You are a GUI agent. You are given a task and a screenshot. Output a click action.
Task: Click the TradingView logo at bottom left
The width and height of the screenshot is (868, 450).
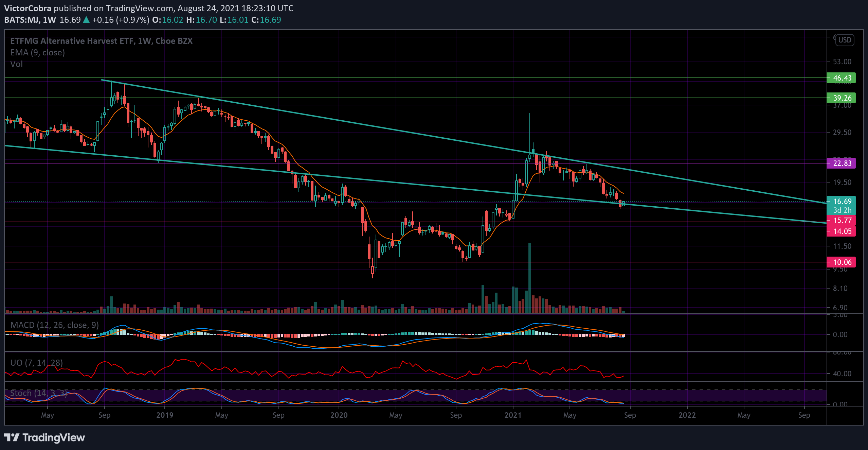44,437
